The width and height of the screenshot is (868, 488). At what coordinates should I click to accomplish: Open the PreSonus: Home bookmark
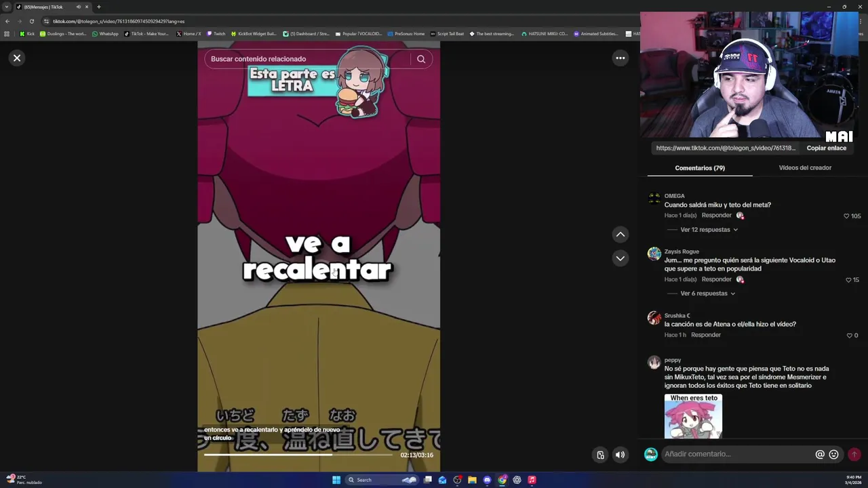(406, 34)
